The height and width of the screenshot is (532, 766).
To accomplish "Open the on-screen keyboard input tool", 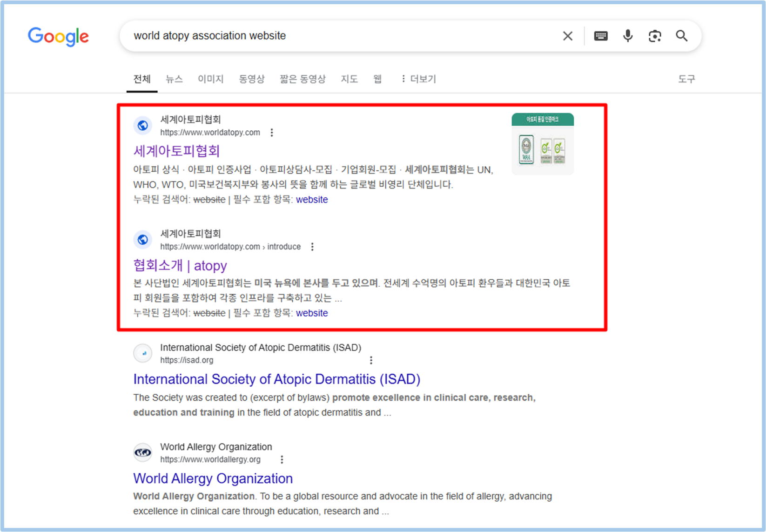I will point(601,36).
